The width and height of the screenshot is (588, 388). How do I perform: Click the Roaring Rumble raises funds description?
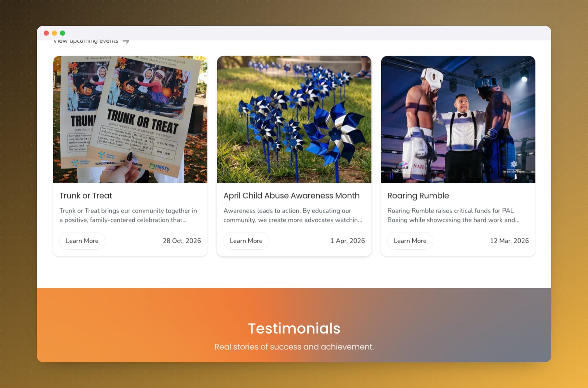click(x=453, y=215)
